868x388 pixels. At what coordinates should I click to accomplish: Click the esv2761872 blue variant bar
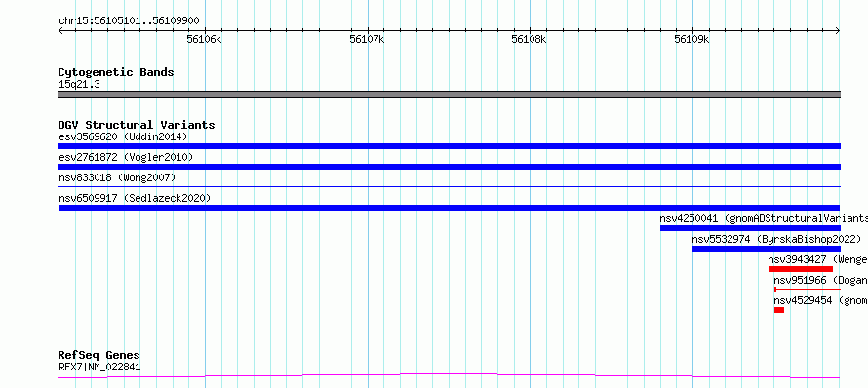(x=449, y=167)
